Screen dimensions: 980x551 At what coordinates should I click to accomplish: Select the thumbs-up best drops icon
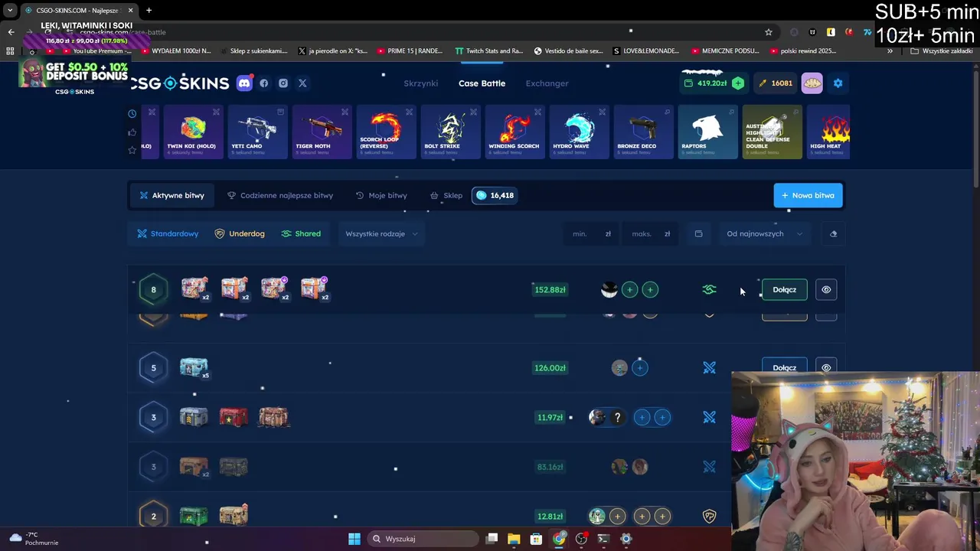click(x=132, y=132)
